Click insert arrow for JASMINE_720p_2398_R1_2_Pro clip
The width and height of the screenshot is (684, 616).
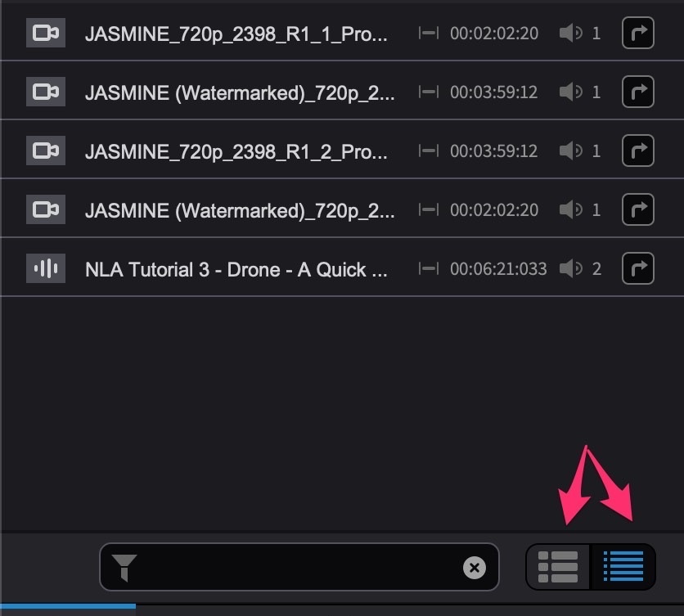coord(637,151)
